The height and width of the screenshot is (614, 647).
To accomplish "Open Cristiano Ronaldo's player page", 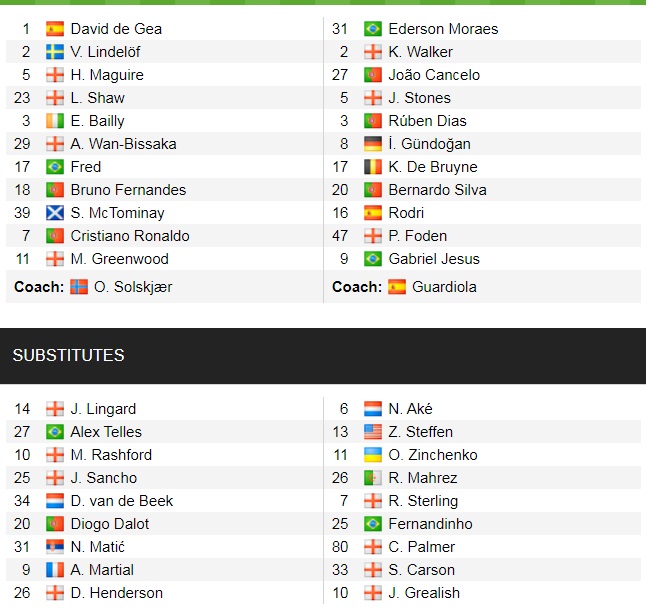I will coord(130,236).
